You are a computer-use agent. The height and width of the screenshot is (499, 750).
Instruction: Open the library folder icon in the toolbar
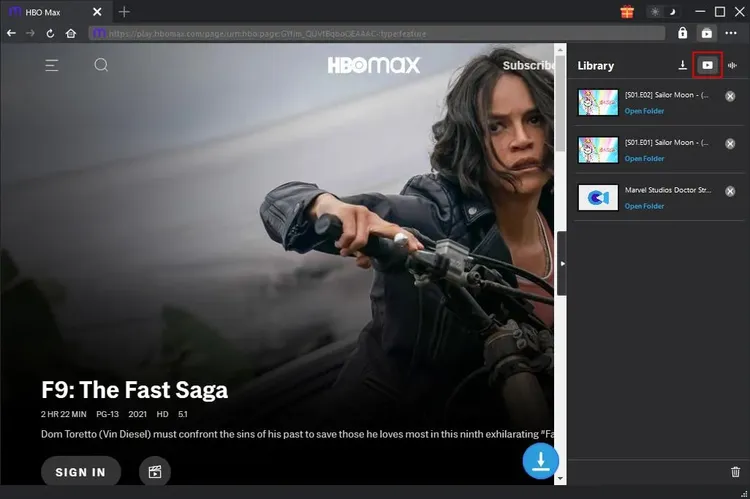click(x=707, y=33)
